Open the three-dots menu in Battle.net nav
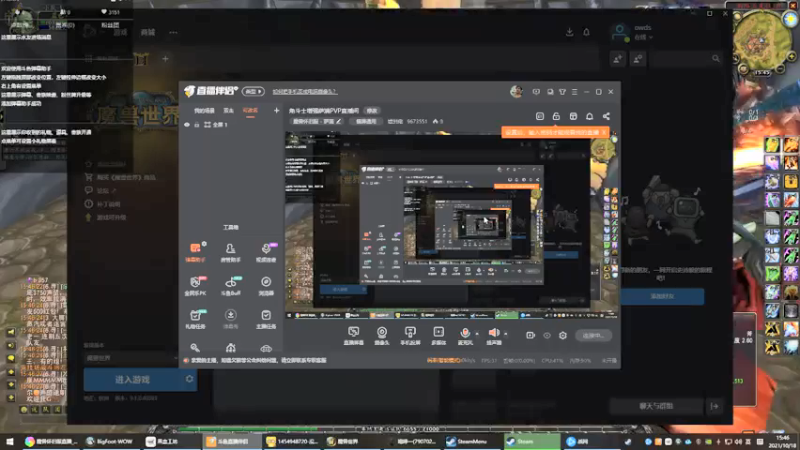 [x=173, y=32]
